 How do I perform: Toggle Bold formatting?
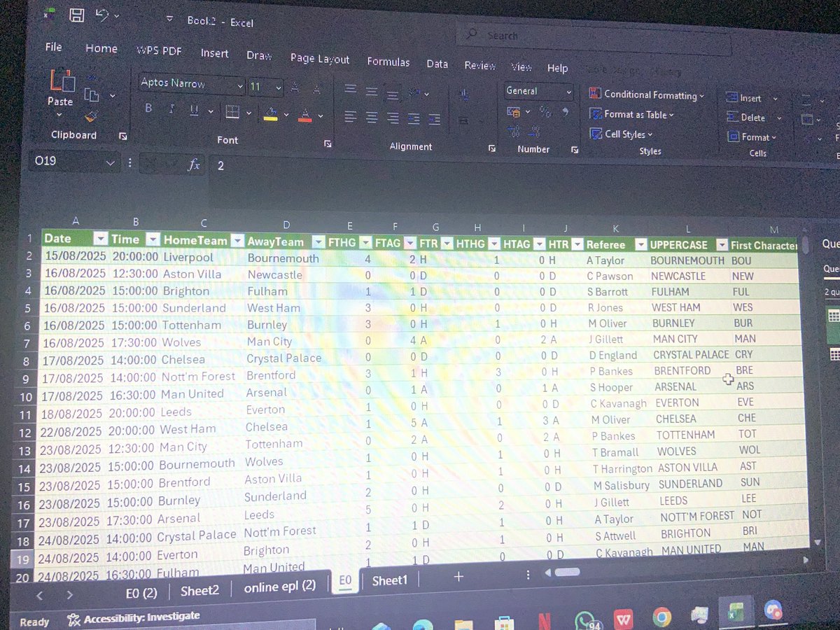tap(148, 108)
